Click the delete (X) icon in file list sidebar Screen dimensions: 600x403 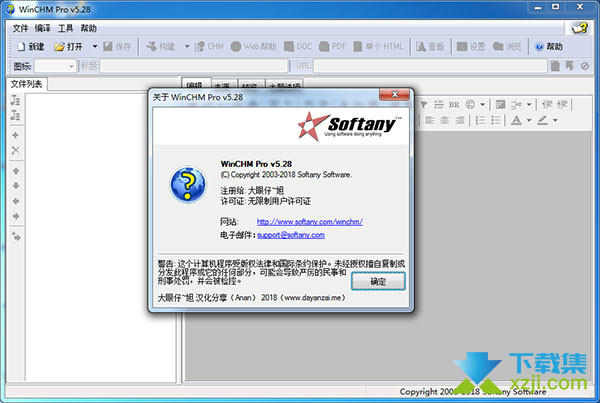(x=16, y=150)
